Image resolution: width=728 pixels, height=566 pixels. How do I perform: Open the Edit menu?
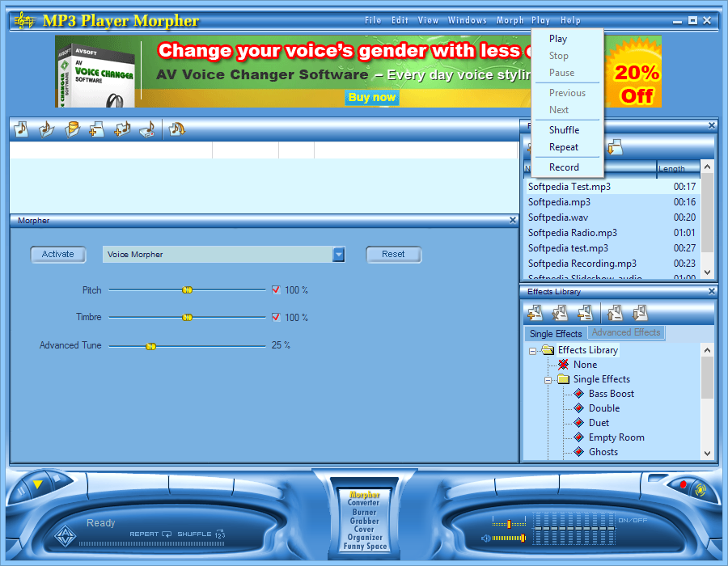coord(400,20)
